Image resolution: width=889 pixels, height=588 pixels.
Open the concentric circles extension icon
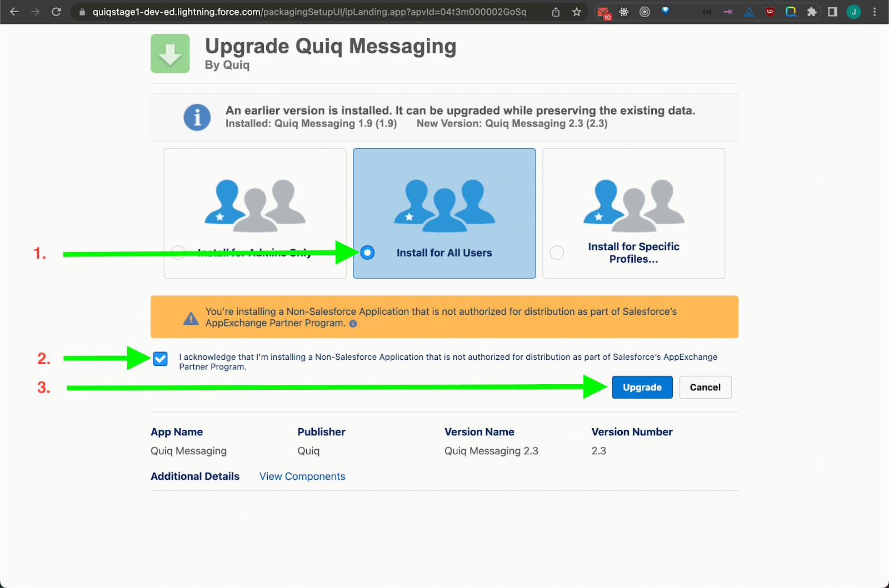[645, 12]
